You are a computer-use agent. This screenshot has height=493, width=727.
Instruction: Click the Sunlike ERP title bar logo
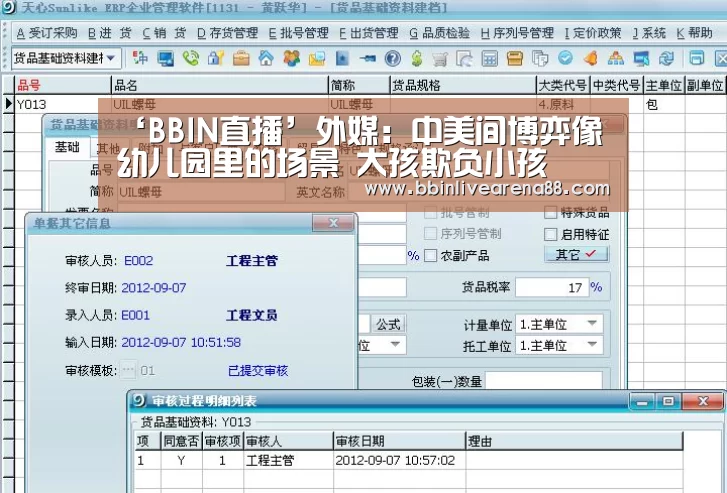point(8,7)
